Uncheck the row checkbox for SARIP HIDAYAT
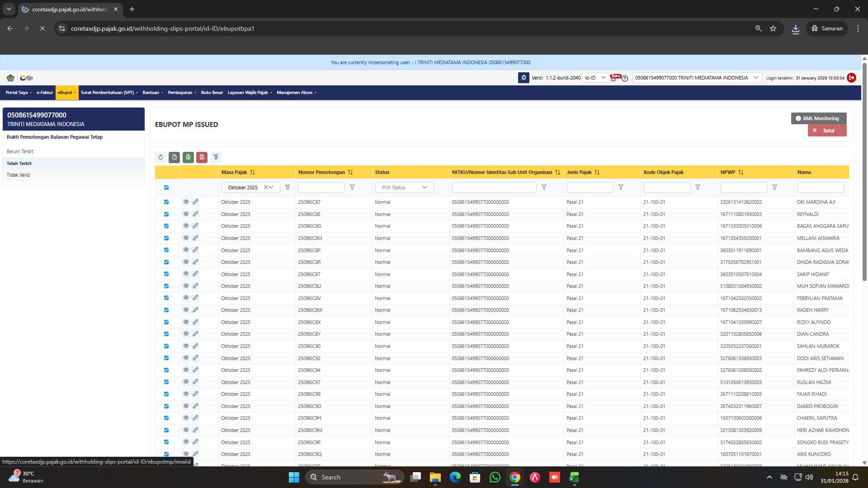 [x=166, y=274]
